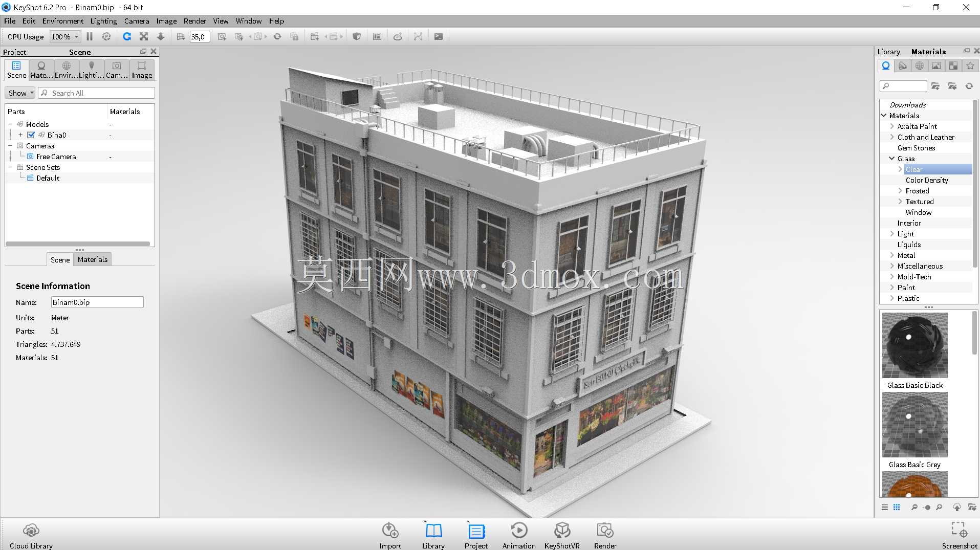Click the add view set icon
This screenshot has height=550, width=980.
[315, 36]
